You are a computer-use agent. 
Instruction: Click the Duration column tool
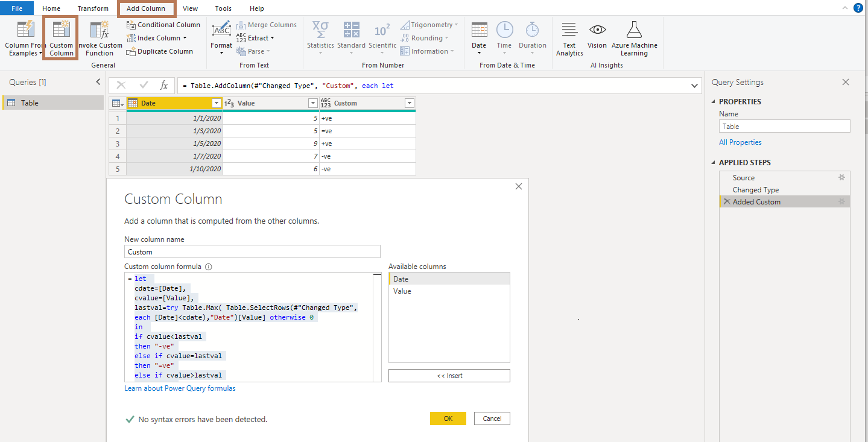[x=532, y=37]
